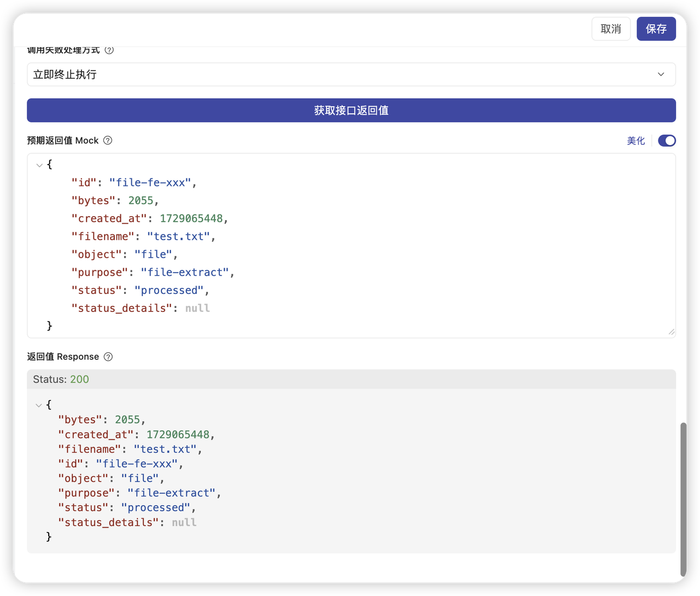
Task: Open the 立即终止执行 dropdown
Action: (x=351, y=74)
